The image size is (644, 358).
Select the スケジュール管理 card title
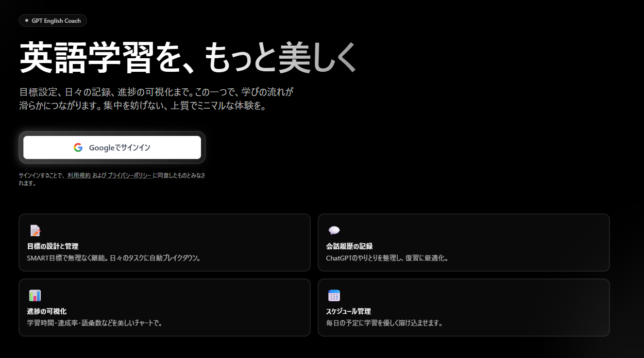348,311
